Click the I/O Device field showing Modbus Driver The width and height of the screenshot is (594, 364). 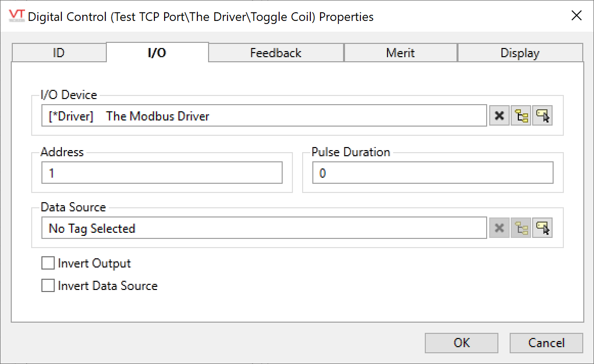(264, 116)
